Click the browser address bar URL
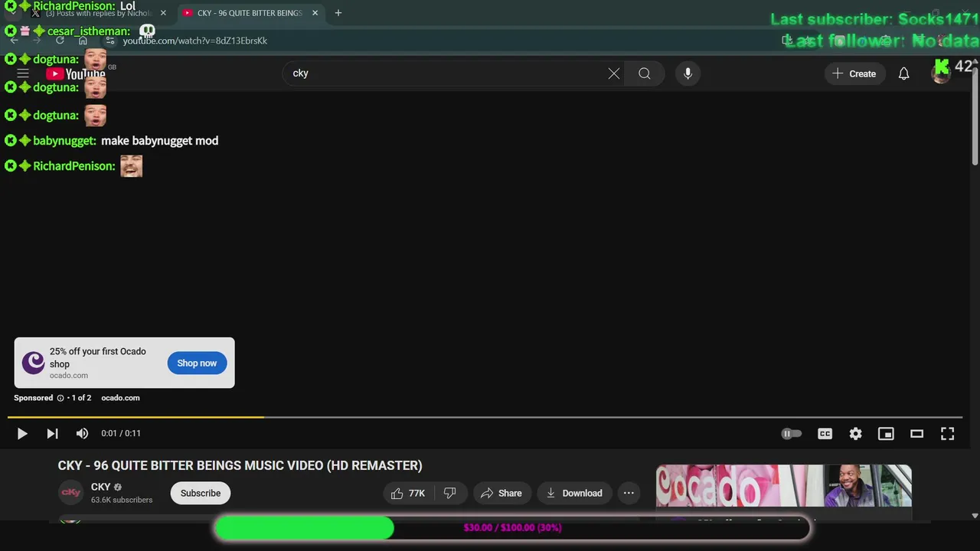Viewport: 980px width, 551px height. (x=195, y=41)
